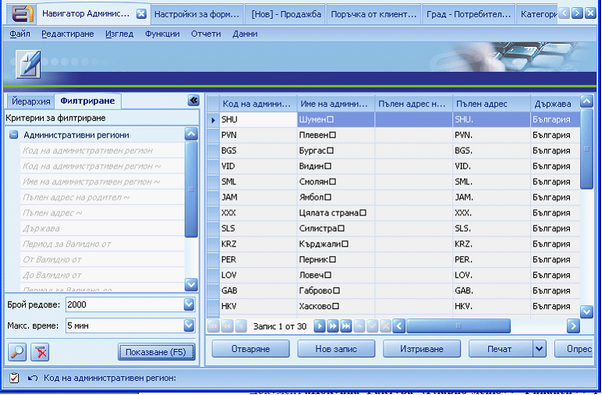Move the filter criteria list up with the arrow
This screenshot has height=395, width=602.
coord(191,134)
